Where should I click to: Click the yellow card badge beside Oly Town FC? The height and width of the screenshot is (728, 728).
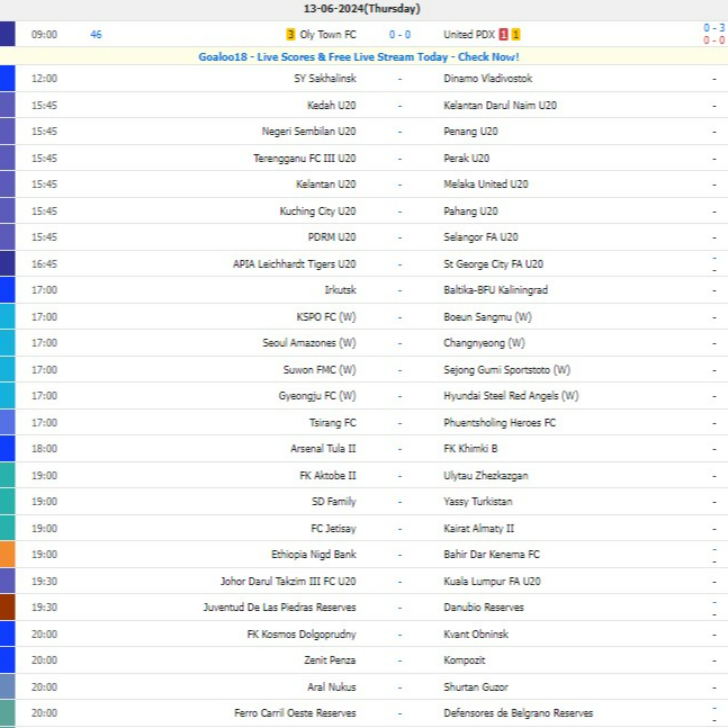(290, 35)
